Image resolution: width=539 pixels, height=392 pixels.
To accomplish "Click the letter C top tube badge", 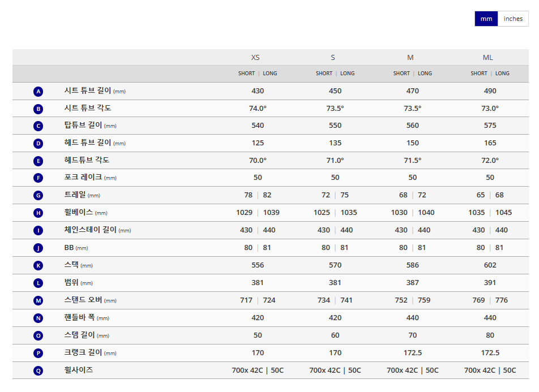I will 38,126.
